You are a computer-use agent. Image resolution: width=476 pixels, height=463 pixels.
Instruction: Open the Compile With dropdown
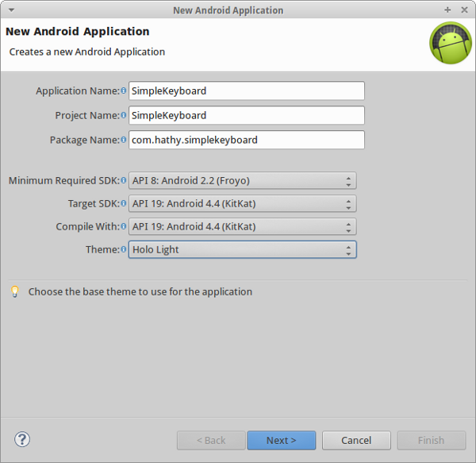[x=242, y=226]
